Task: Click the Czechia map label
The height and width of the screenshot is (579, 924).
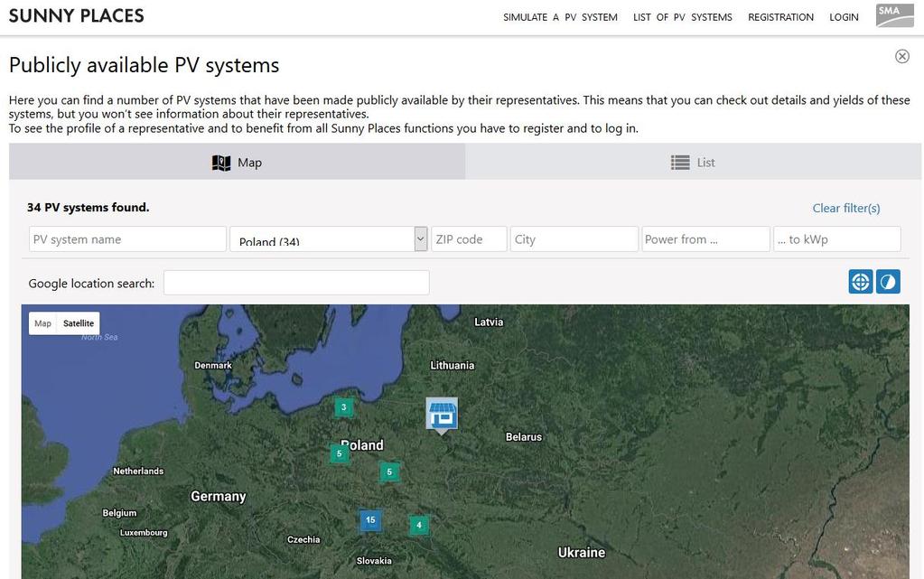Action: (x=303, y=539)
